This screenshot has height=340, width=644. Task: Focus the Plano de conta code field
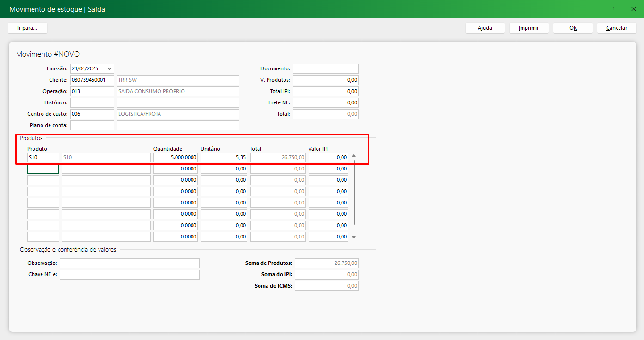[92, 126]
